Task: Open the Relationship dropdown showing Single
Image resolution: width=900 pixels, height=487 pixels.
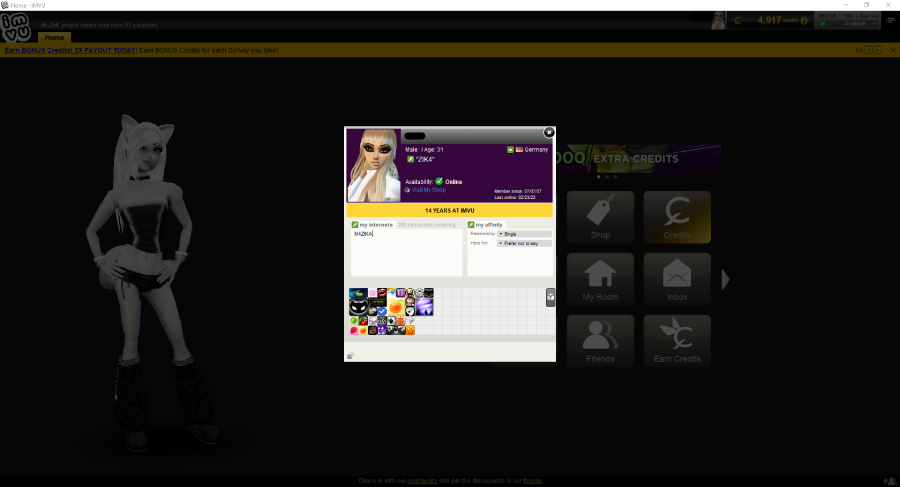Action: point(524,234)
